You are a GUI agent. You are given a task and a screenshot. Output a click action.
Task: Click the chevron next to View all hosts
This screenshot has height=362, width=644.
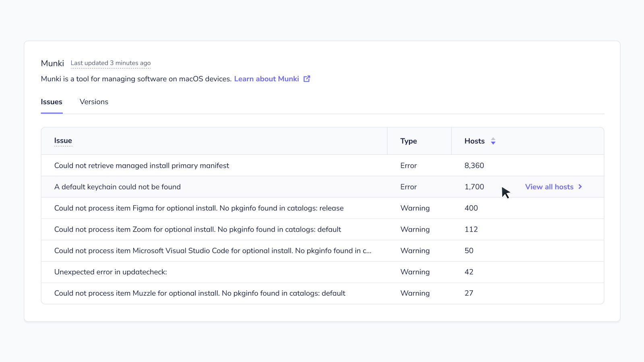pyautogui.click(x=580, y=187)
